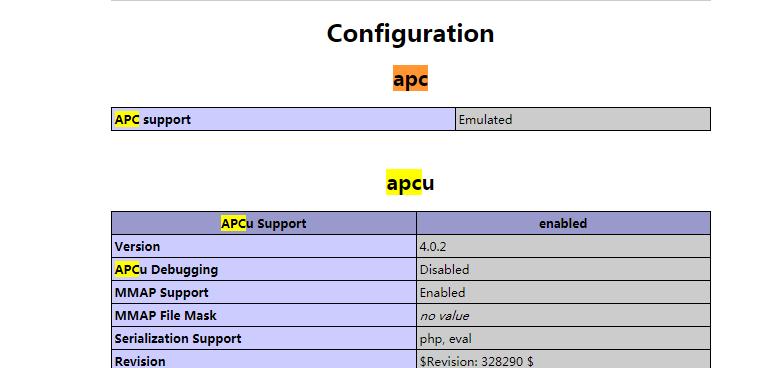This screenshot has width=764, height=368.
Task: Select the MMAP File Mask label
Action: click(264, 315)
